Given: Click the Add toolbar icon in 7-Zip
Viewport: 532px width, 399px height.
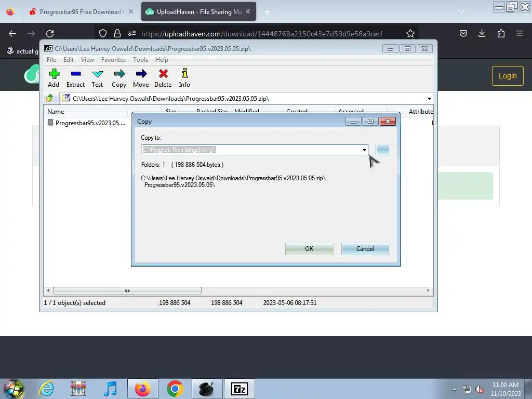Looking at the screenshot, I should [x=54, y=78].
